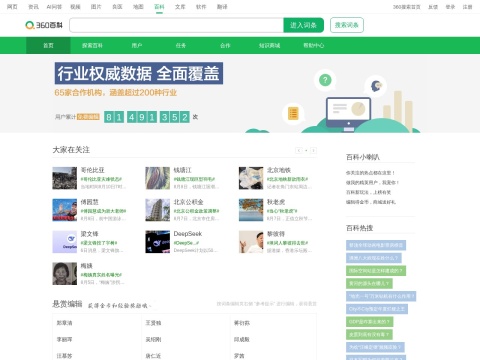Open 帮助中心 in green navigation bar
The image size is (480, 360).
pos(313,45)
